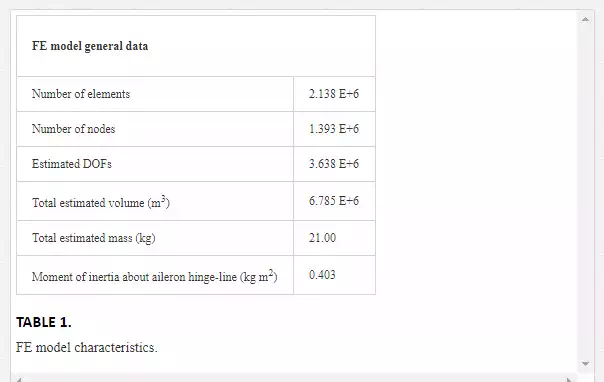Select the 'Number of nodes' cell
Screen dimensions: 604x382
(155, 129)
